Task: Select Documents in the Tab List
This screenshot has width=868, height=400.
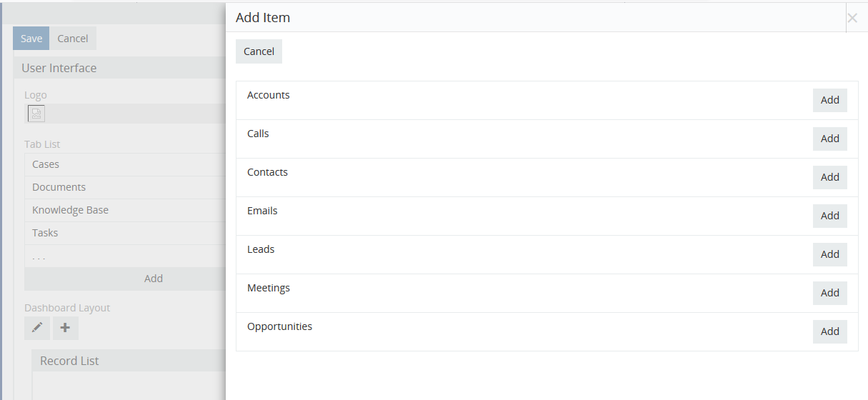Action: tap(59, 187)
